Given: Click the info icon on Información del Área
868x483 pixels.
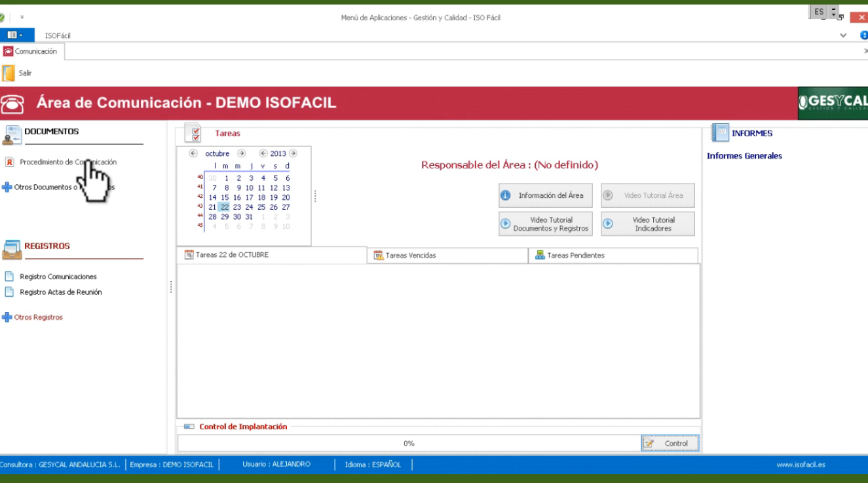Looking at the screenshot, I should [505, 195].
